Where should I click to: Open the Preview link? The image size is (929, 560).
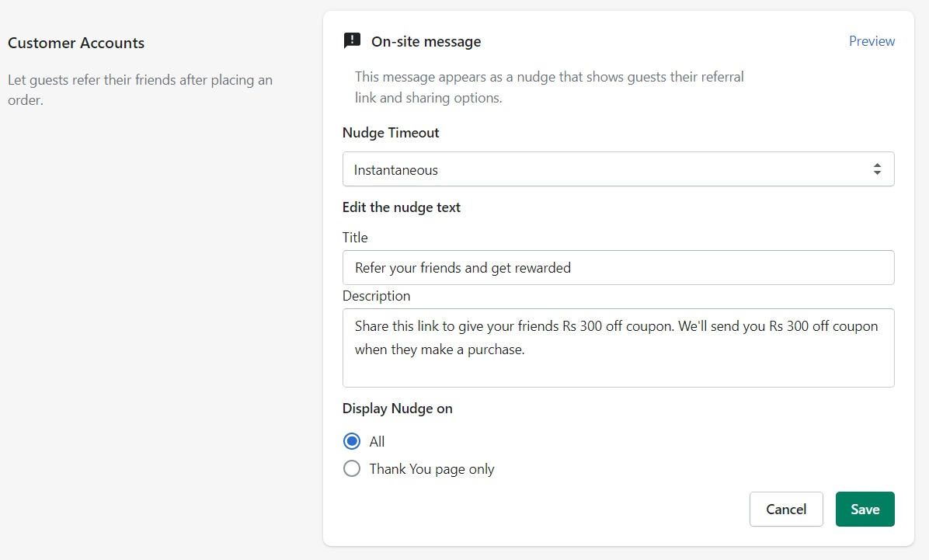[x=872, y=41]
